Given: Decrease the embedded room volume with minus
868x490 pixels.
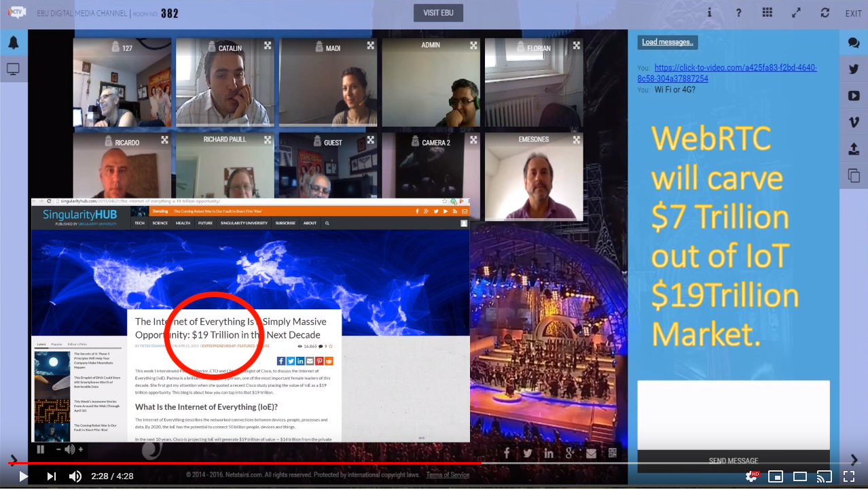Looking at the screenshot, I should click(58, 449).
